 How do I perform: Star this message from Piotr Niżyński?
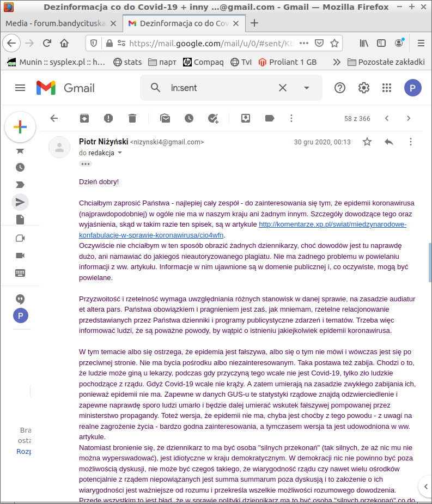(x=367, y=142)
